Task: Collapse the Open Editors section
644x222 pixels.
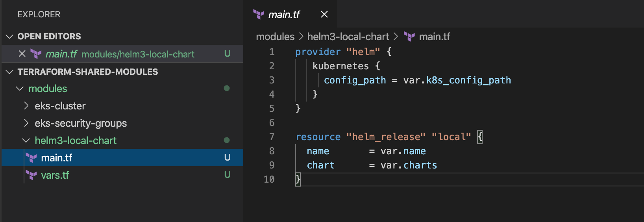Action: tap(9, 37)
